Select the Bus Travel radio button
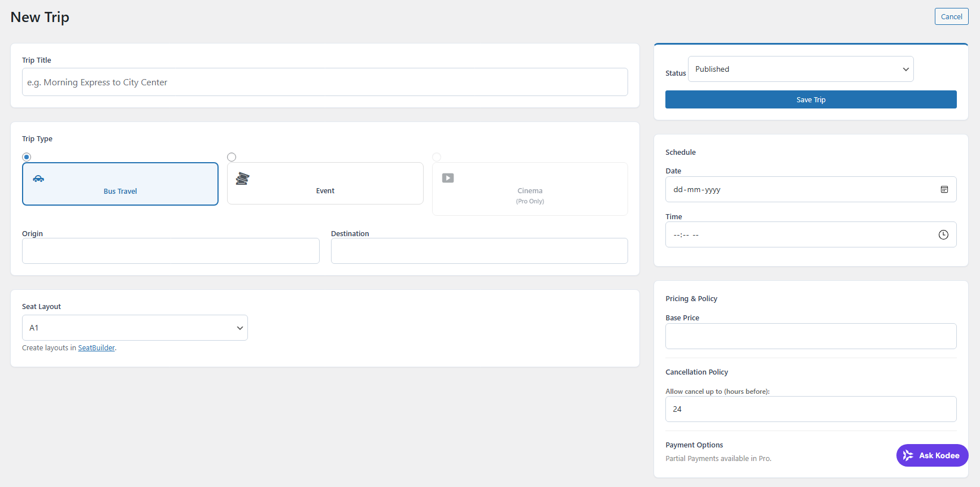Screen dimensions: 980x487 pyautogui.click(x=27, y=157)
